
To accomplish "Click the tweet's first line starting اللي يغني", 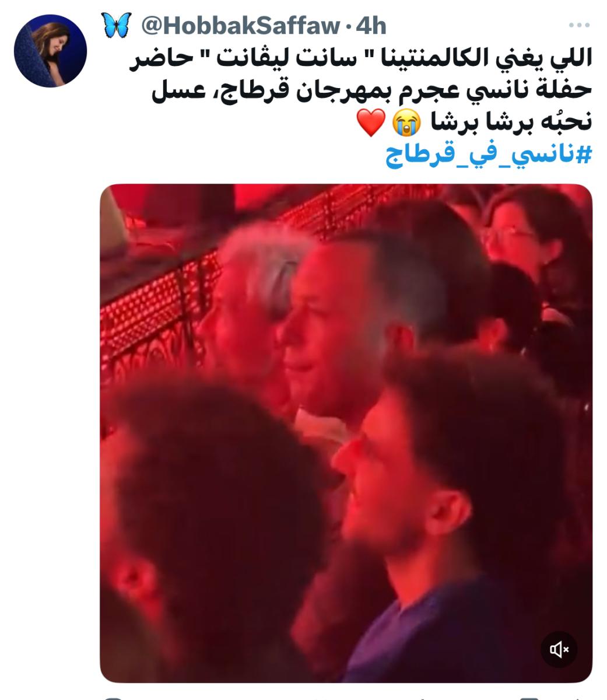I will pyautogui.click(x=360, y=57).
